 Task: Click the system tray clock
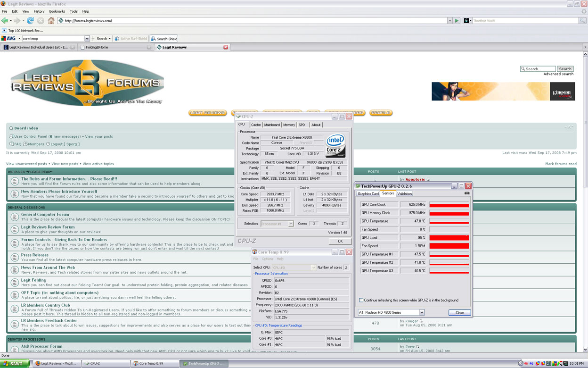577,364
